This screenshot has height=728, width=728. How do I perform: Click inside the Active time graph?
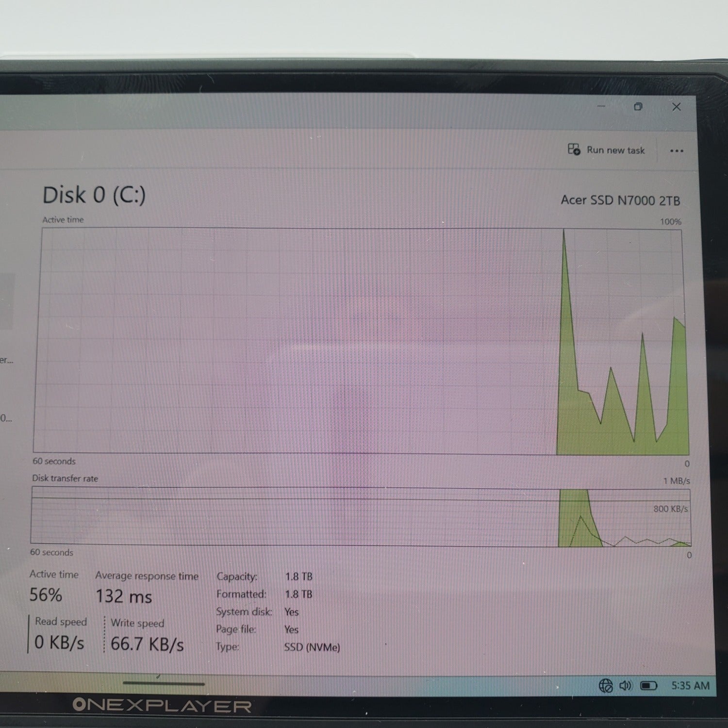click(x=361, y=341)
